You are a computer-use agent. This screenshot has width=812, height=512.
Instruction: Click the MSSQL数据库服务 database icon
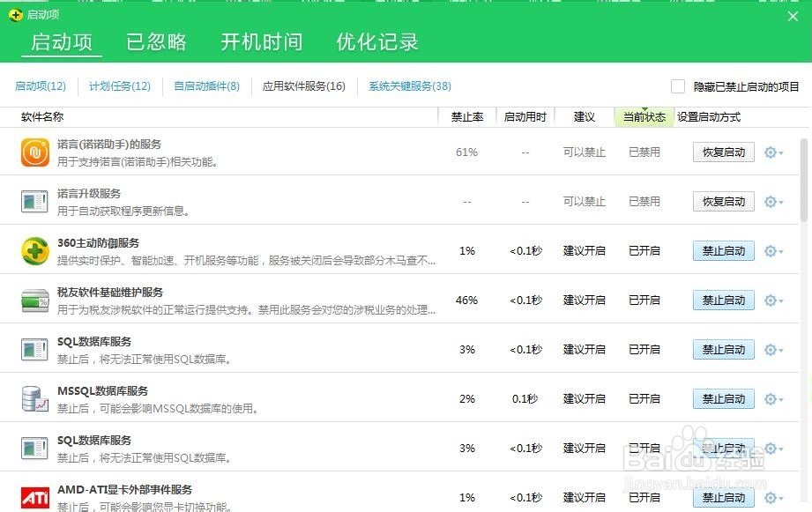tap(34, 399)
